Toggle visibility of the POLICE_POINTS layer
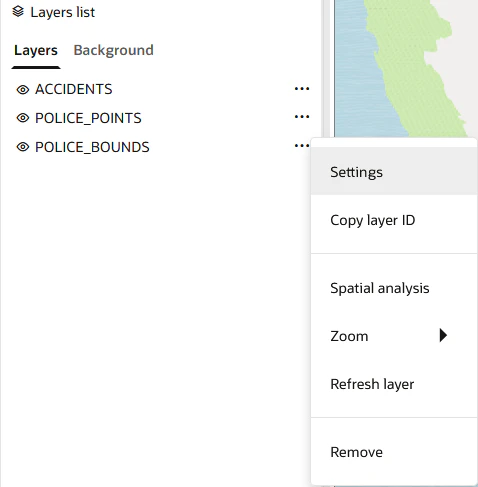This screenshot has width=478, height=487. (23, 118)
